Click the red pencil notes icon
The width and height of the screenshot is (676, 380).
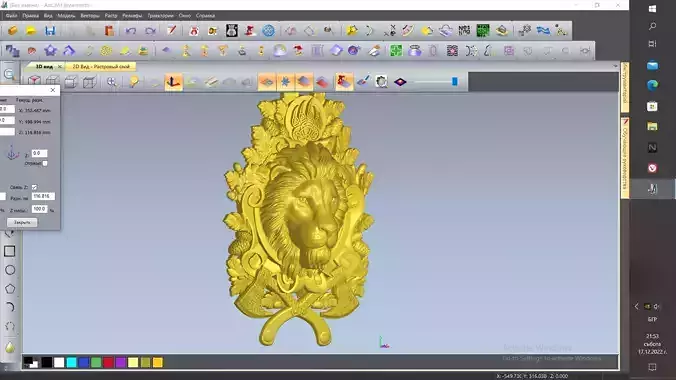coord(172,30)
